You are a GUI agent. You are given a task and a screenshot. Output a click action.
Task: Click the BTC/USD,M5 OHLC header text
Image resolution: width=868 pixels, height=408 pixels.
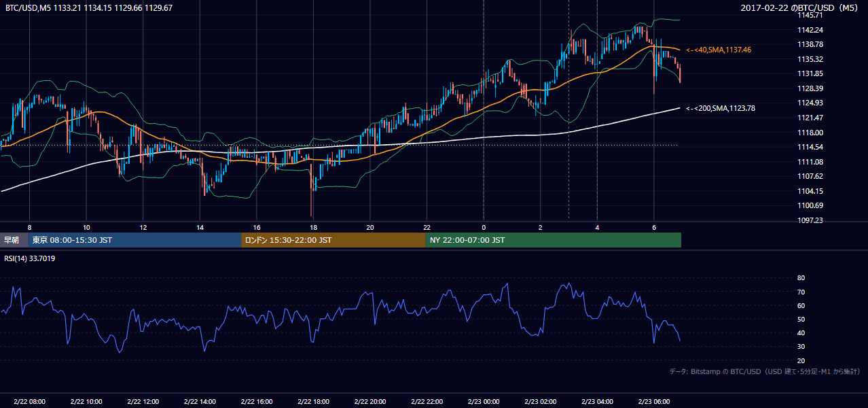(89, 8)
